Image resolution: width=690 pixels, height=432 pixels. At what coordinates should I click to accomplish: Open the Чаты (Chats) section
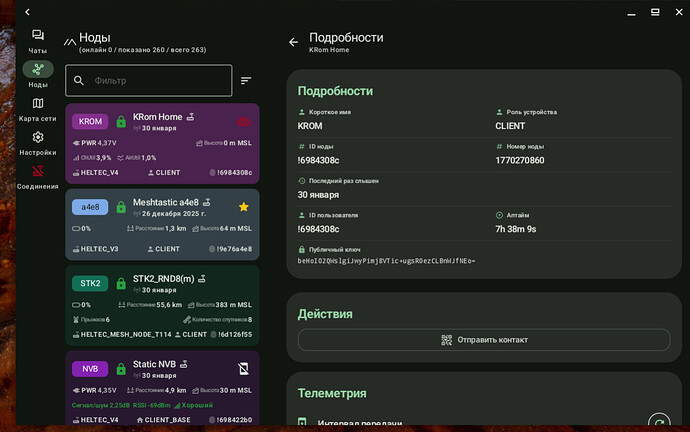pos(38,39)
